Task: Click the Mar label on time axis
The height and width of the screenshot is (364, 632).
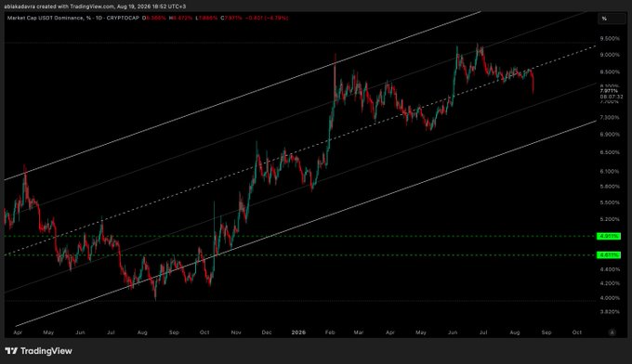Action: [359, 332]
